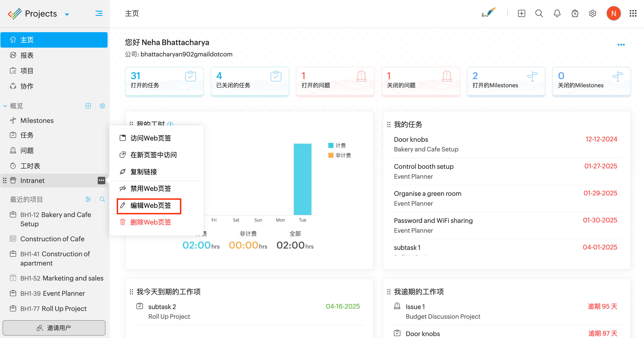
Task: Click the notification bell icon
Action: [557, 14]
